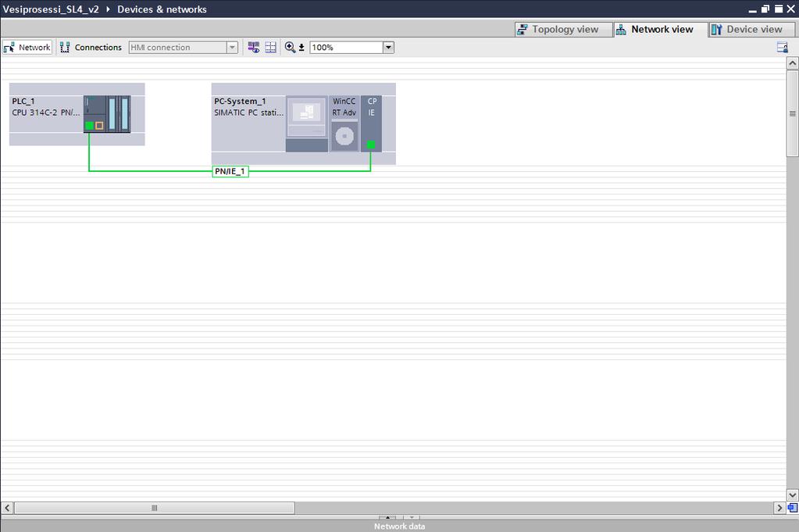
Task: Click the Topology view tab icon
Action: pyautogui.click(x=523, y=30)
